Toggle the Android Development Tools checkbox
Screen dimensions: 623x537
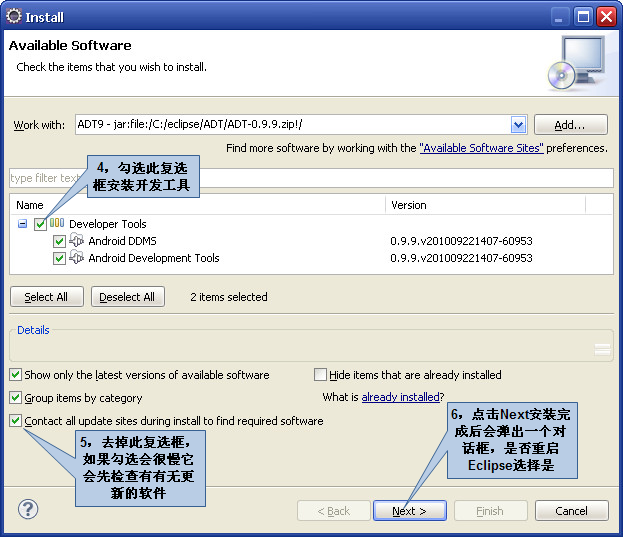point(59,258)
